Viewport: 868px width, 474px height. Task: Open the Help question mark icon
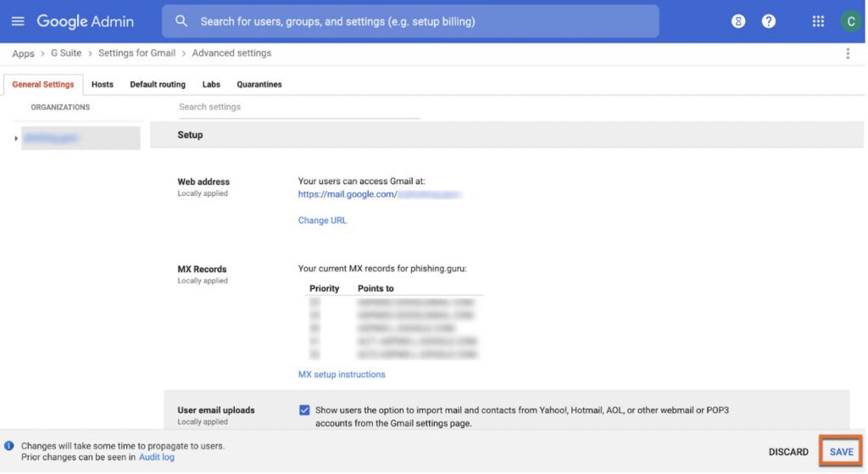pos(769,21)
